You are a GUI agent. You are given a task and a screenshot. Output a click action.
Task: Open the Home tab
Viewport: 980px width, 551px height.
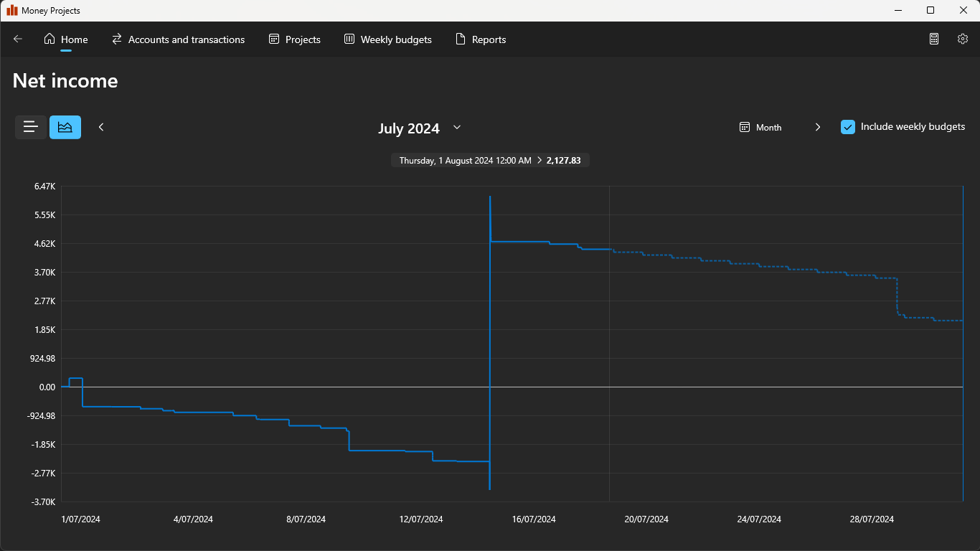66,39
